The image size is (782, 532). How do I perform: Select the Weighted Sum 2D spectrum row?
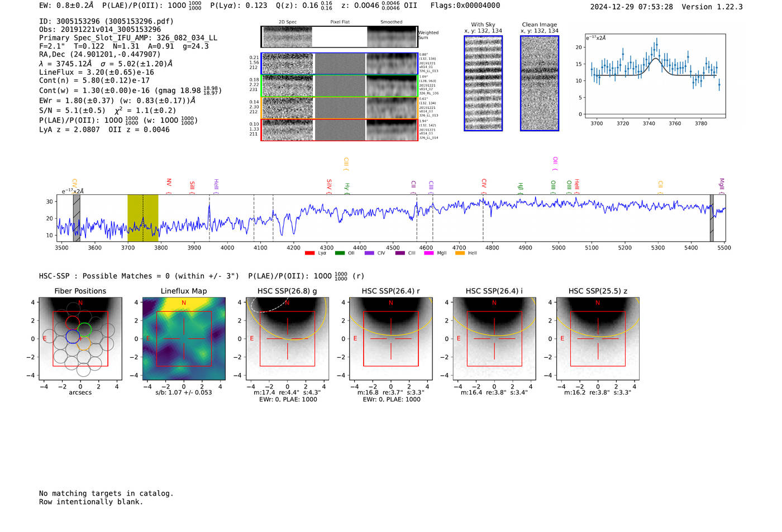pyautogui.click(x=339, y=37)
